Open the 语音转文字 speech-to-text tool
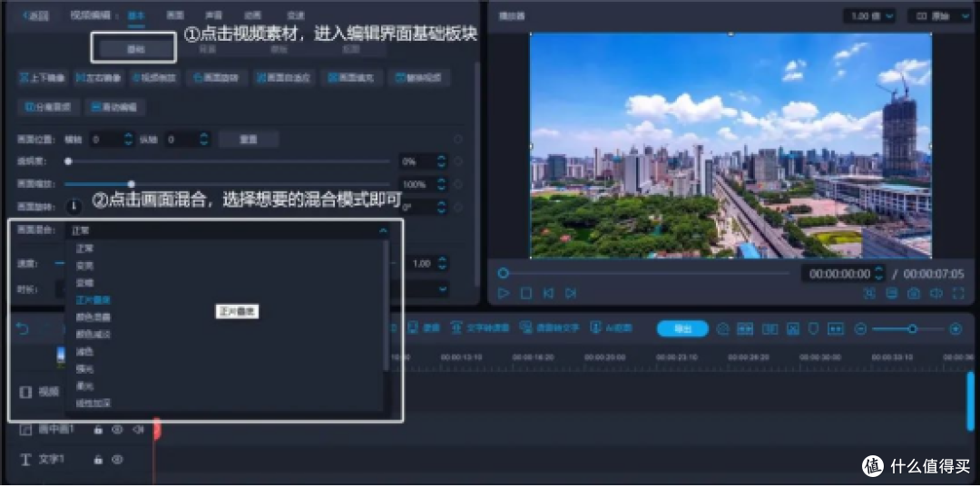Image resolution: width=980 pixels, height=487 pixels. pyautogui.click(x=549, y=327)
